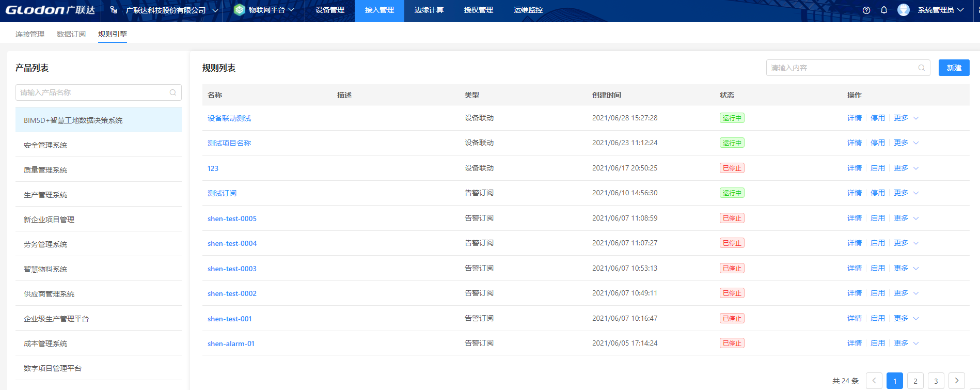This screenshot has width=980, height=390.
Task: Select 企业级生产管理平台 in product list
Action: [99, 319]
